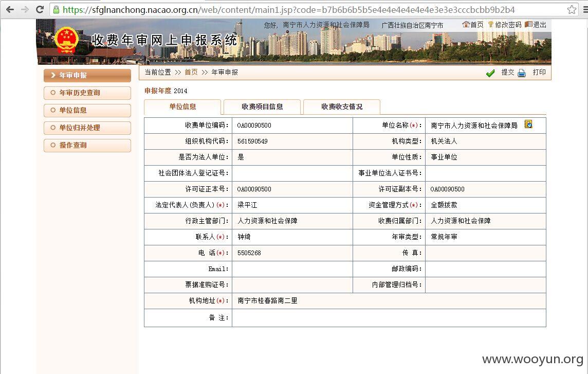Click 申报年度 2014 text
The width and height of the screenshot is (588, 374).
pos(166,91)
